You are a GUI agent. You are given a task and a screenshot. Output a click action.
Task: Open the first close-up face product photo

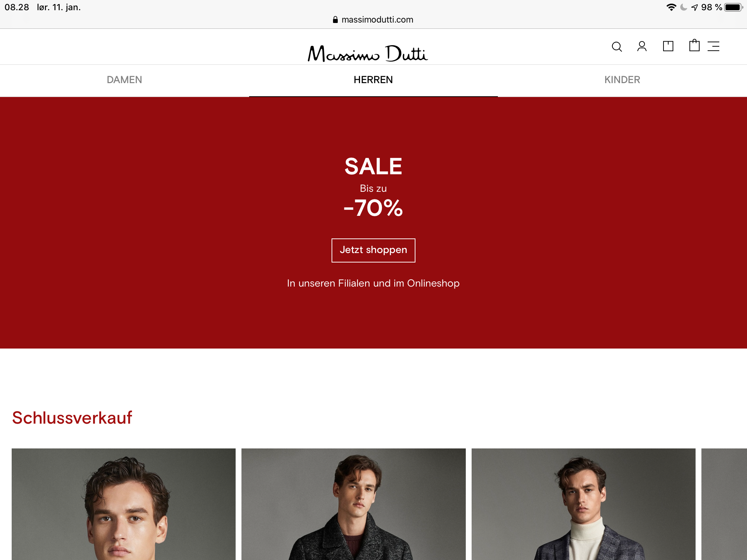pos(124,504)
